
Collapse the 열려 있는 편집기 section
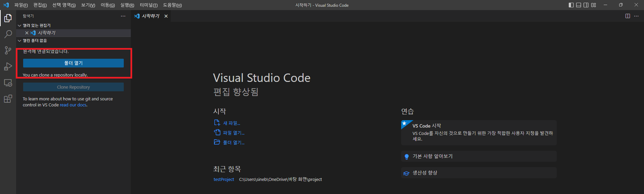[19, 26]
